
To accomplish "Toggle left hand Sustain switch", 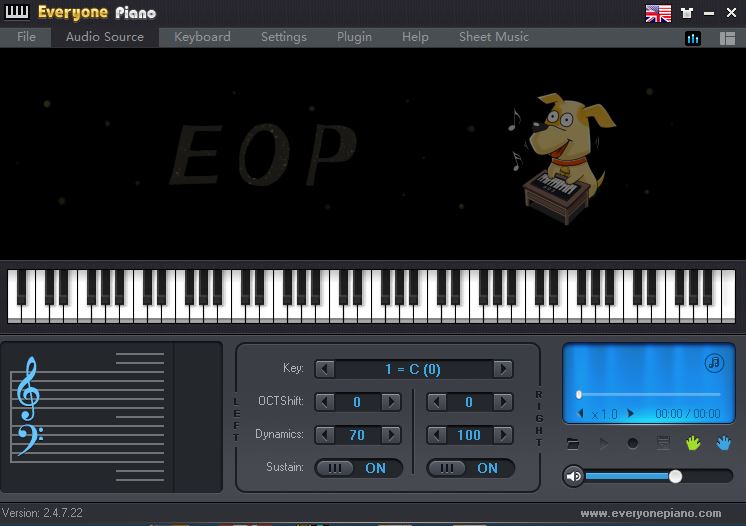I will (358, 468).
